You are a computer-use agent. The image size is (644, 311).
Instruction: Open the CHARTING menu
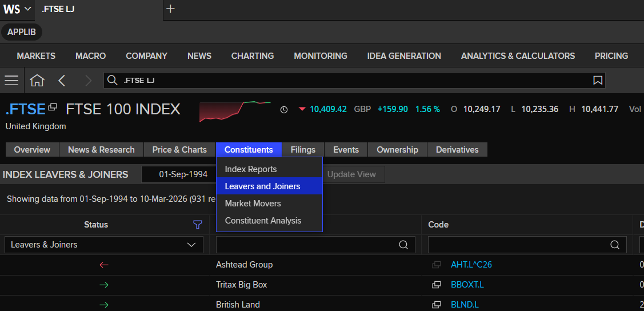(253, 56)
